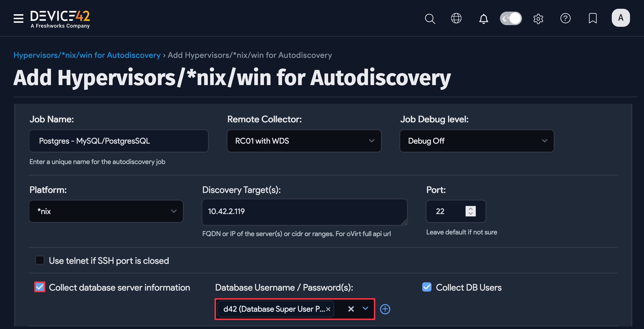Open the user avatar menu
This screenshot has height=329, width=644.
[x=621, y=18]
